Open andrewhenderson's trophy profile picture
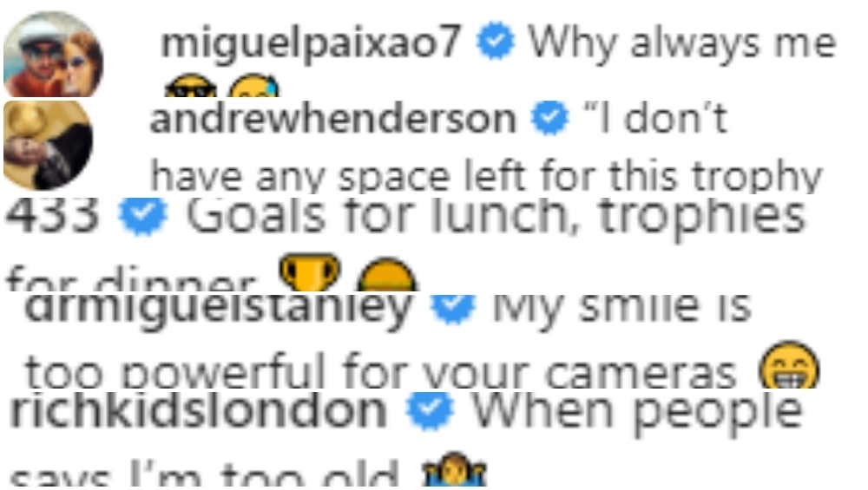 tap(48, 146)
